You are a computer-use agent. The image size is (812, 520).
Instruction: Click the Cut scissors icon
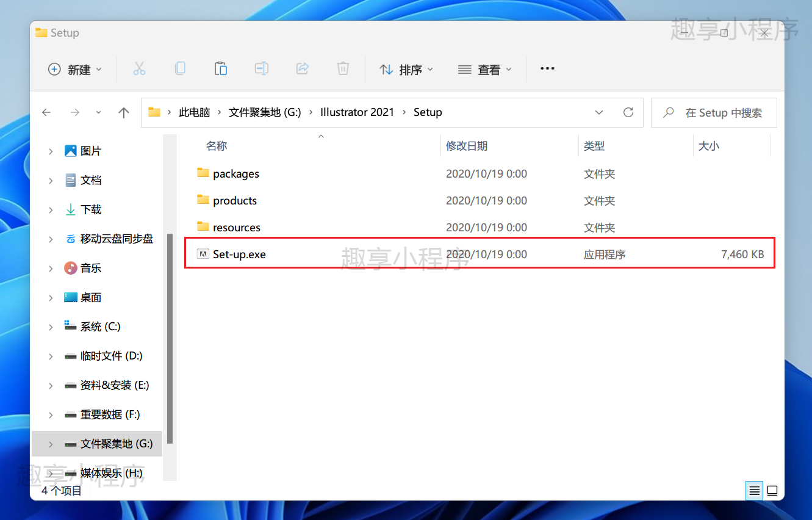(x=139, y=69)
